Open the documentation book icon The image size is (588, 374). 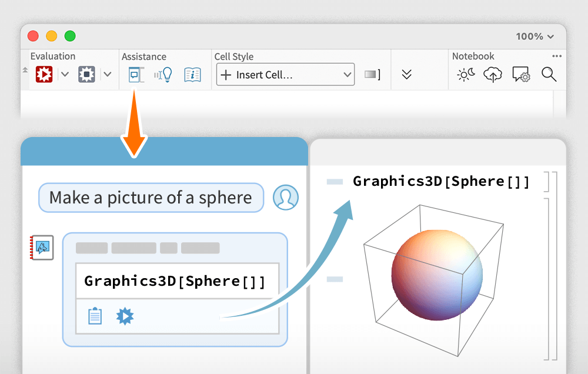click(192, 75)
